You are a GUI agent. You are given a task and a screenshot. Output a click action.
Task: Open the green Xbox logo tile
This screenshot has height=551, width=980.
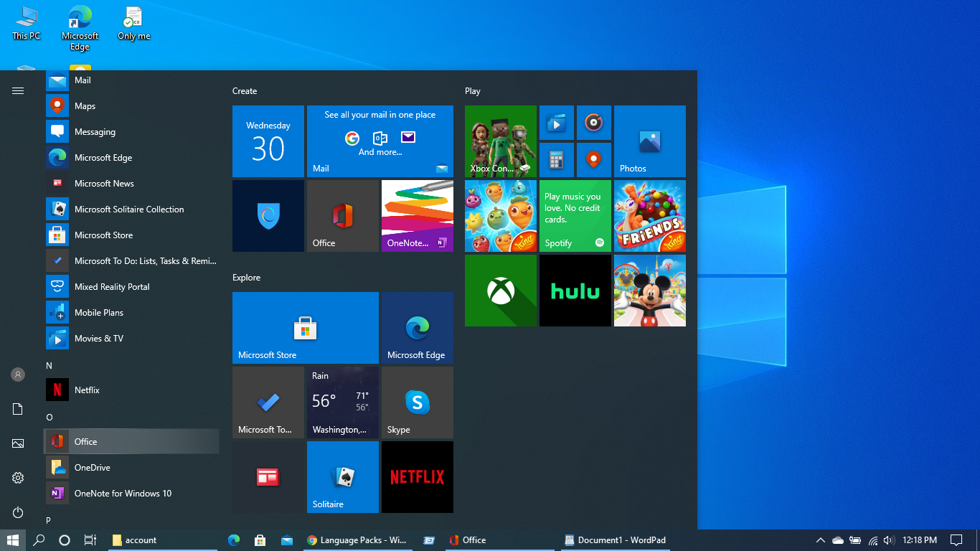tap(501, 291)
